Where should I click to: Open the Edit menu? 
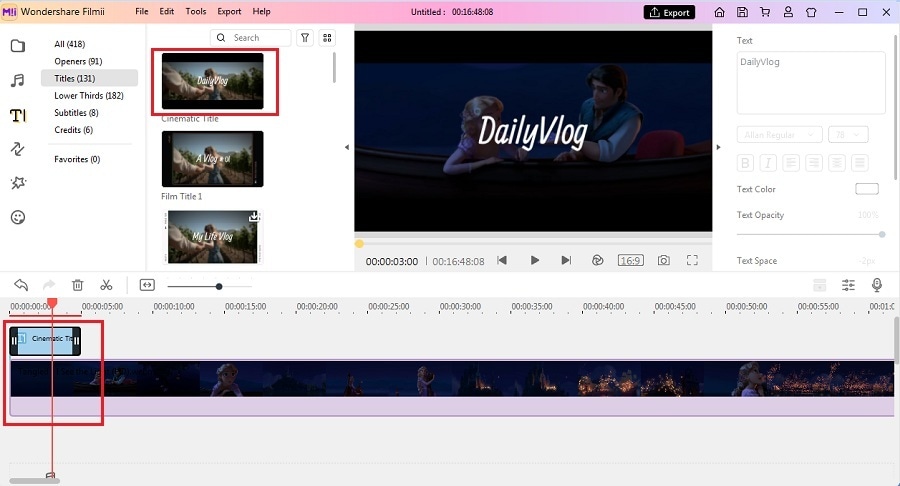tap(166, 11)
